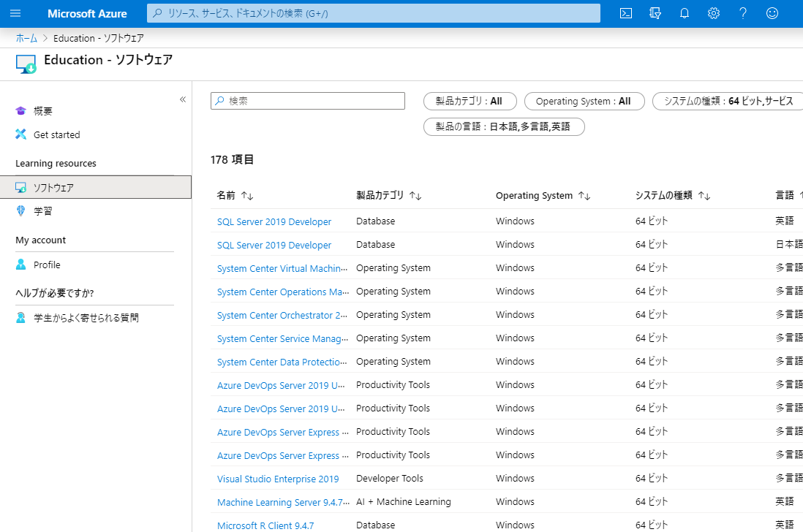Open the directory and subscription filter icon
The image size is (803, 532).
pyautogui.click(x=655, y=13)
